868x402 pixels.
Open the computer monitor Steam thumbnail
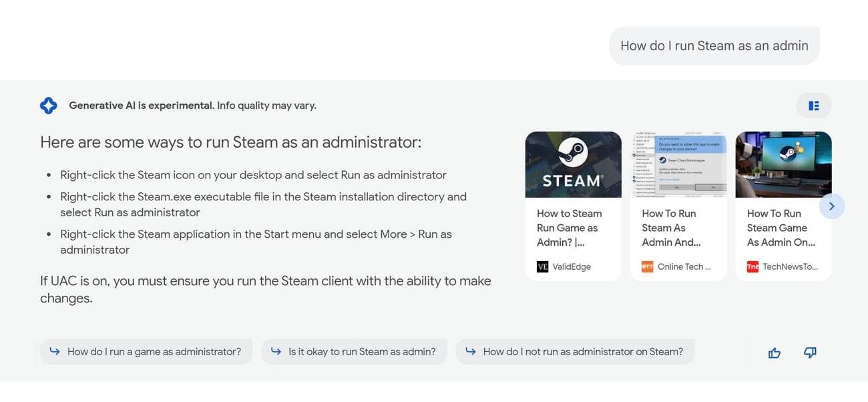(x=783, y=164)
